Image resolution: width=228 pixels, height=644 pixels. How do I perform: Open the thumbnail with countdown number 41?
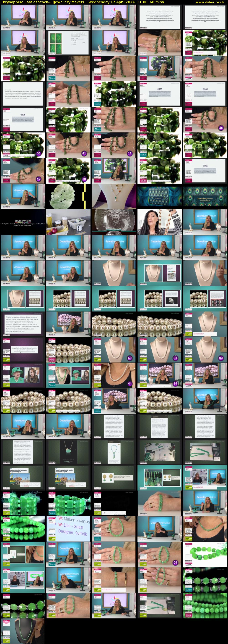[x=68, y=145]
